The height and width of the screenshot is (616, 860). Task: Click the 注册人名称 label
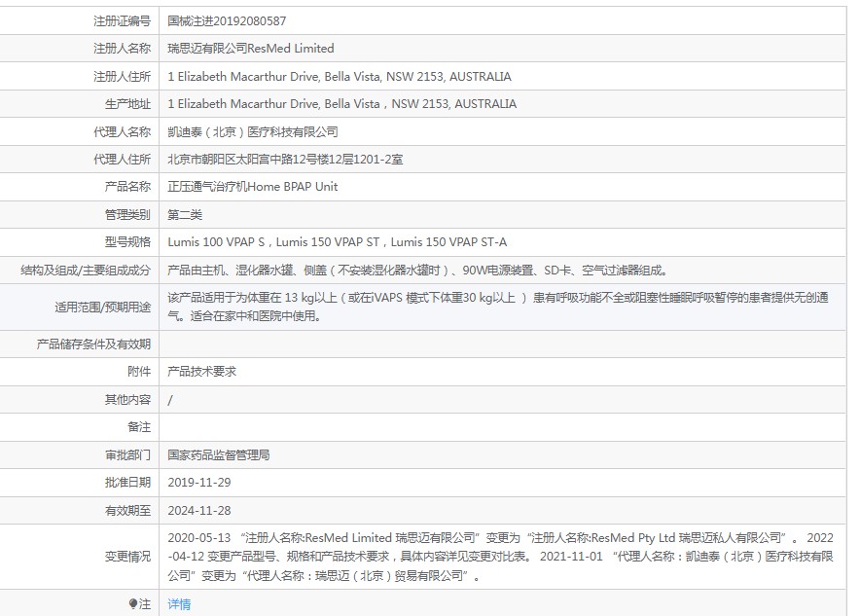point(122,49)
